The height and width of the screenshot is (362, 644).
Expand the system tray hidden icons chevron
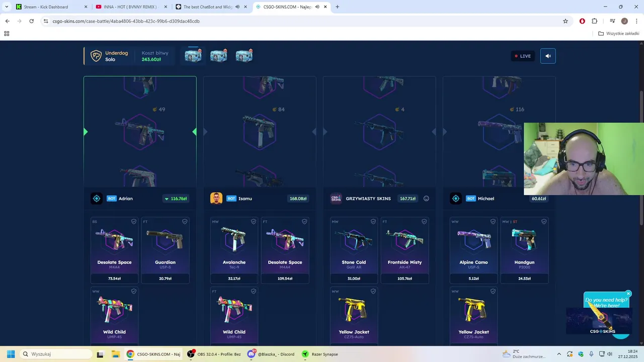[x=559, y=354]
